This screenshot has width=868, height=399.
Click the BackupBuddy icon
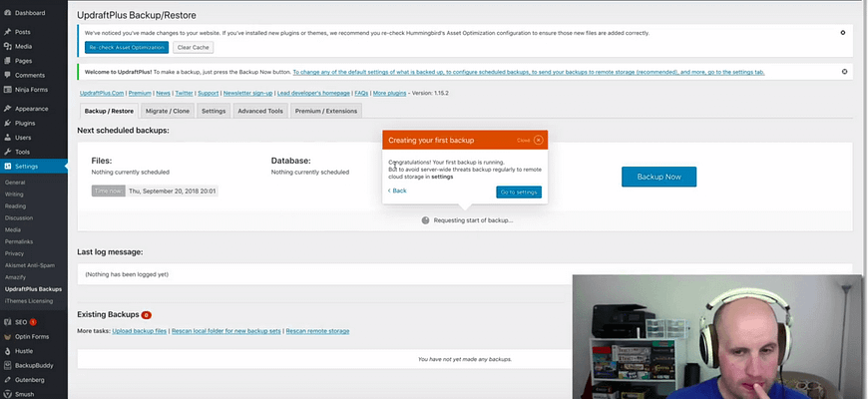(x=7, y=365)
